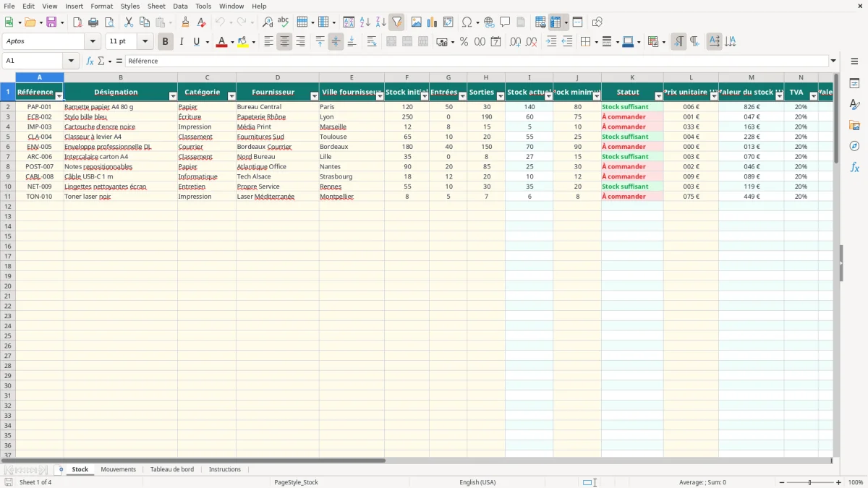Open the Name Box dropdown
The width and height of the screenshot is (868, 488).
[x=71, y=61]
